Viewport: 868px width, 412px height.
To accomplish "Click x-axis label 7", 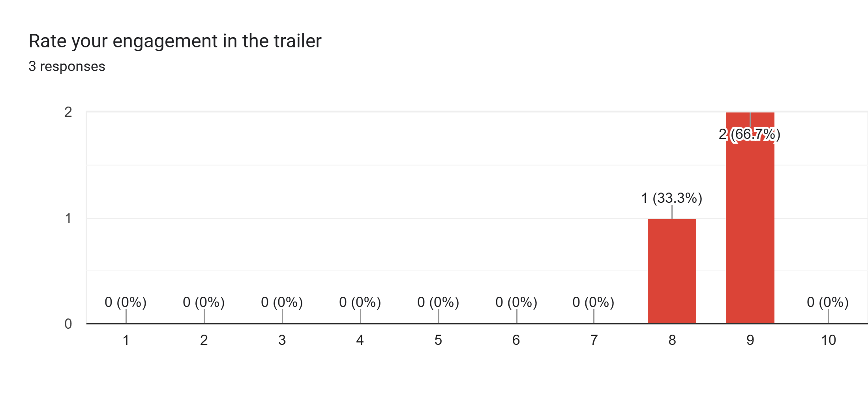I will coord(594,340).
